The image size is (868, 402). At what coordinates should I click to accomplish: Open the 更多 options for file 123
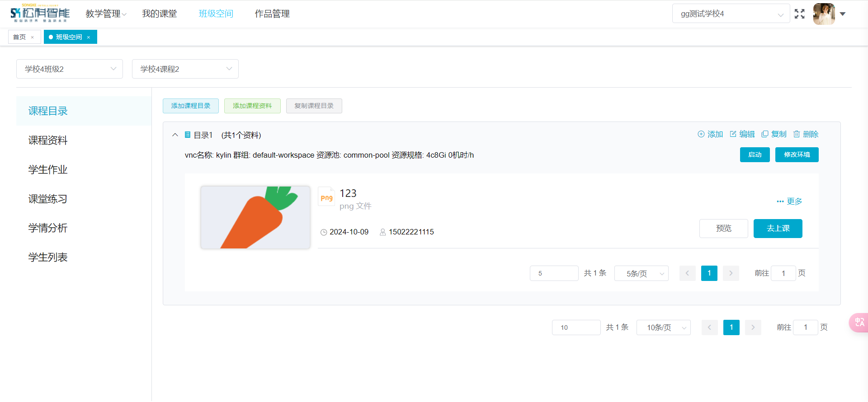[789, 201]
